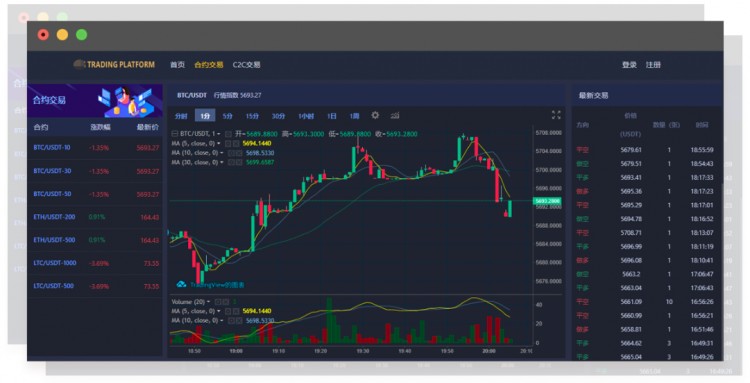Select LTC/USDT-500 contract row

(95, 286)
